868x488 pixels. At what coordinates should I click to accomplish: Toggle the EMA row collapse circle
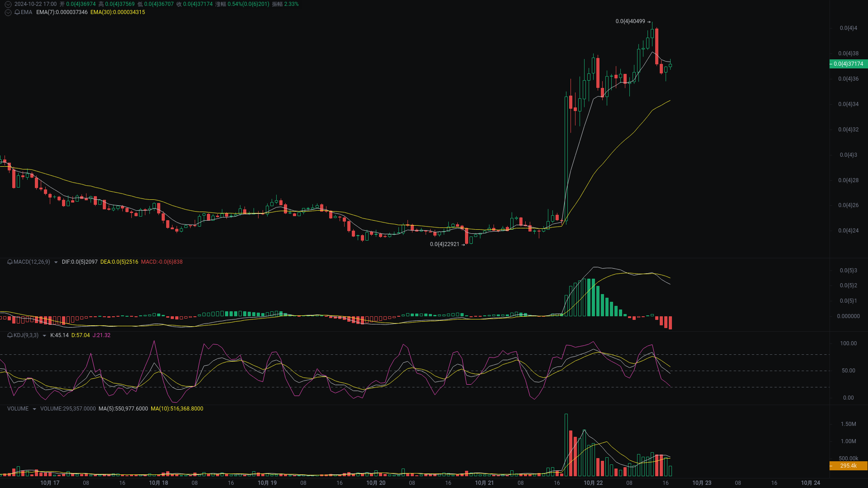tap(7, 13)
